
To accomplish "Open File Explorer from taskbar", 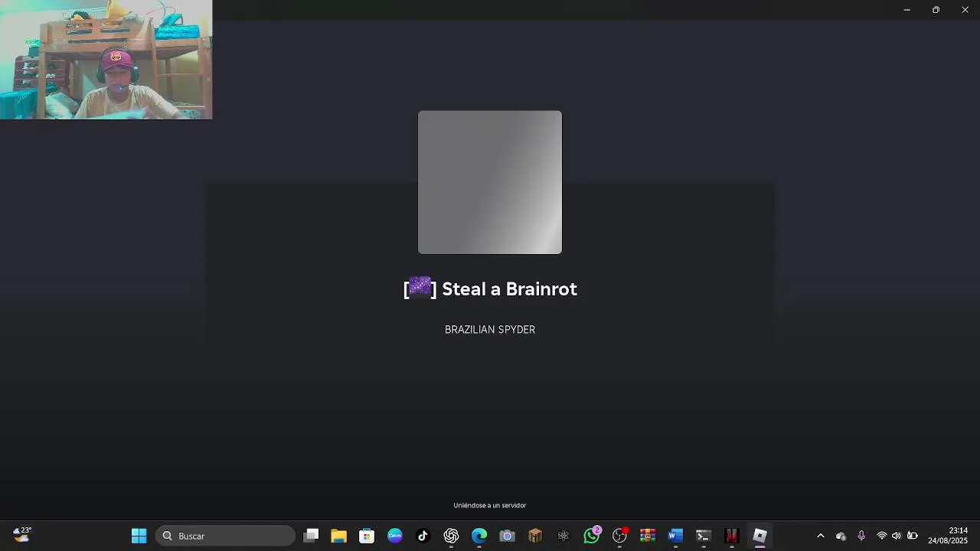I will coord(338,536).
